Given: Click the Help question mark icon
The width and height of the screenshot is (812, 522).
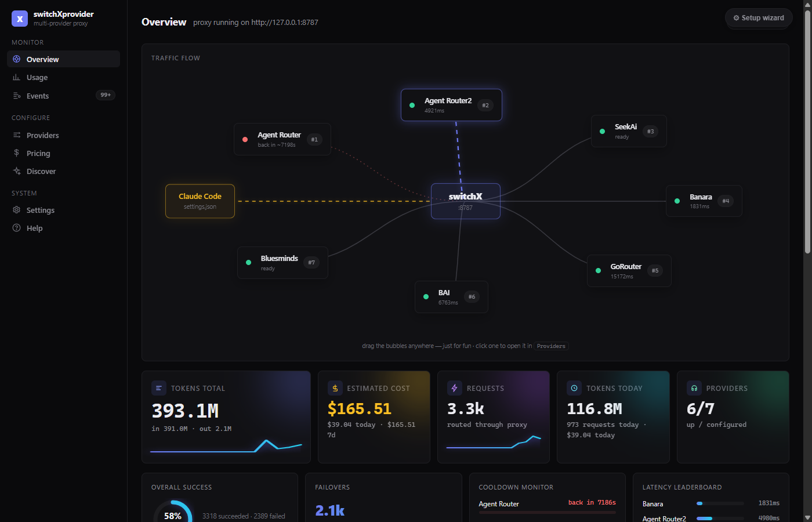Looking at the screenshot, I should click(x=17, y=228).
